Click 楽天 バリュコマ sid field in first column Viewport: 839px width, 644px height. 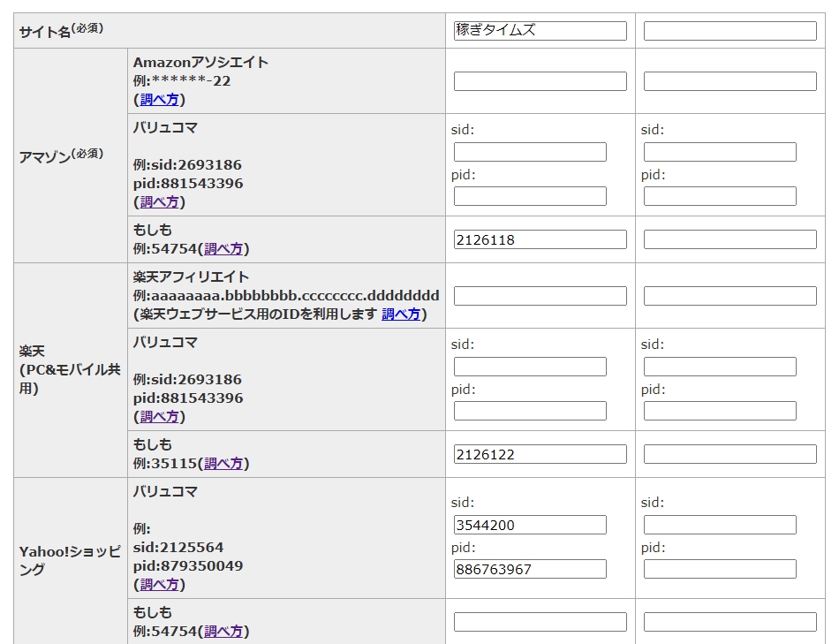[530, 367]
